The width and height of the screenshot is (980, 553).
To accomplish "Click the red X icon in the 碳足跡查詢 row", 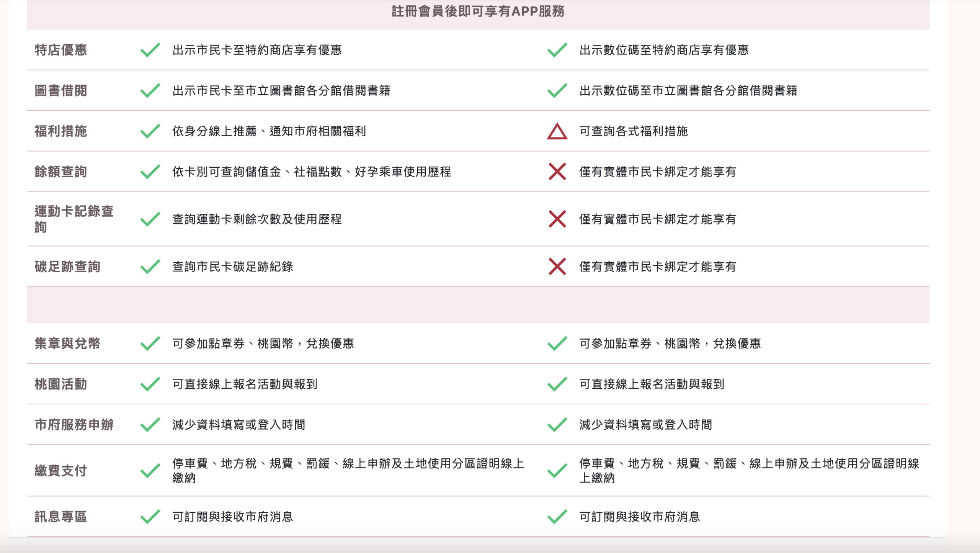I will (x=557, y=267).
